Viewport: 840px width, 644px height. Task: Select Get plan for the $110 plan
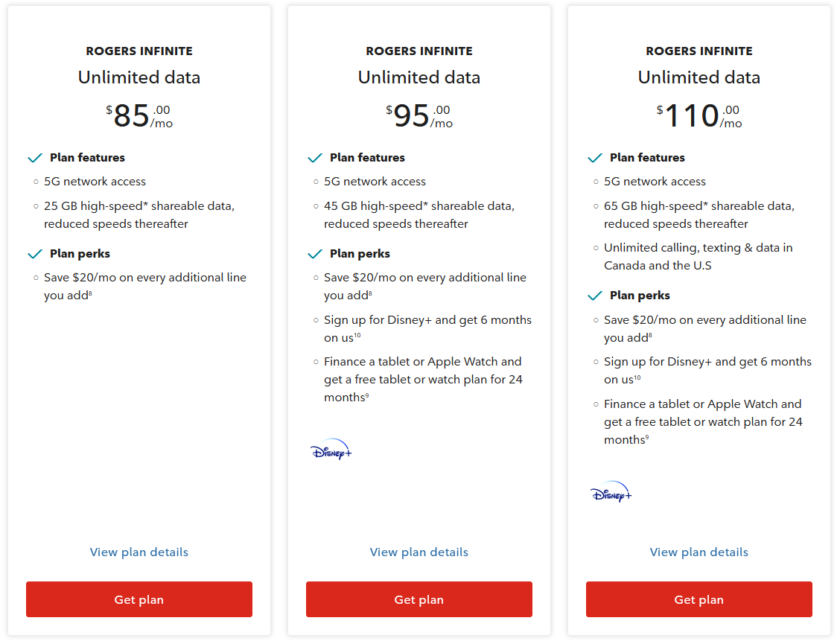click(699, 599)
